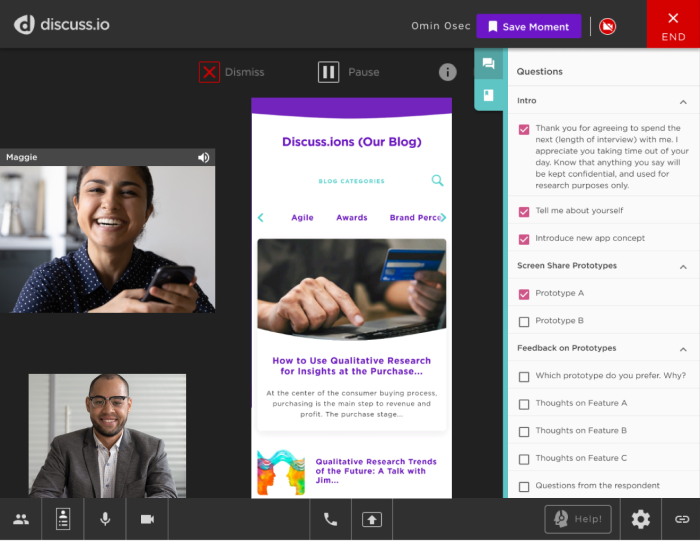Uncheck 'Introduce new app concept'

pyautogui.click(x=524, y=239)
